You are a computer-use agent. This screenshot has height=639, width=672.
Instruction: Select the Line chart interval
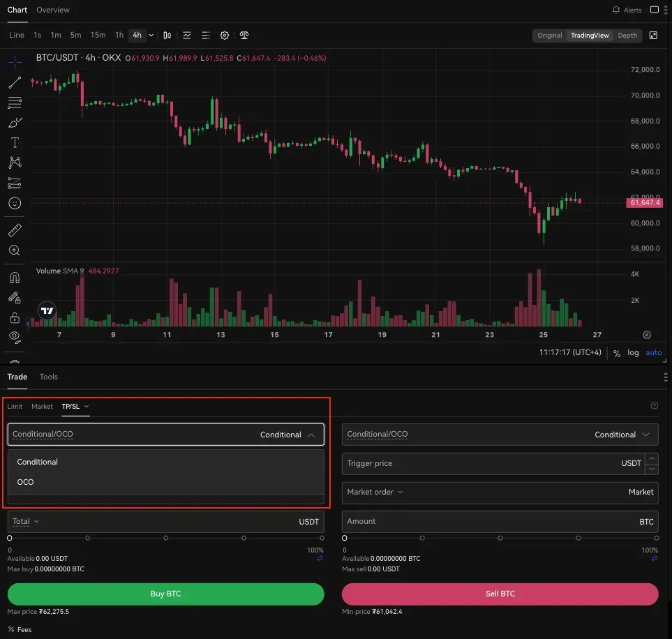tap(17, 35)
